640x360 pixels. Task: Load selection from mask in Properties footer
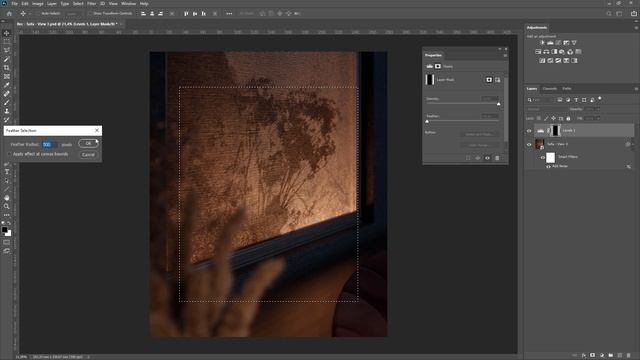pos(468,158)
